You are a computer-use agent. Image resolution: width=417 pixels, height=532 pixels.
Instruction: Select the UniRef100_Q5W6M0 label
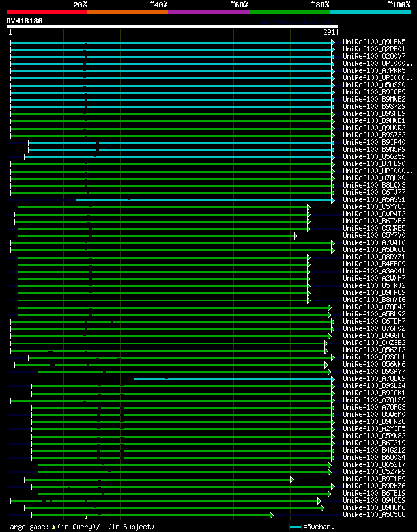[x=374, y=415]
